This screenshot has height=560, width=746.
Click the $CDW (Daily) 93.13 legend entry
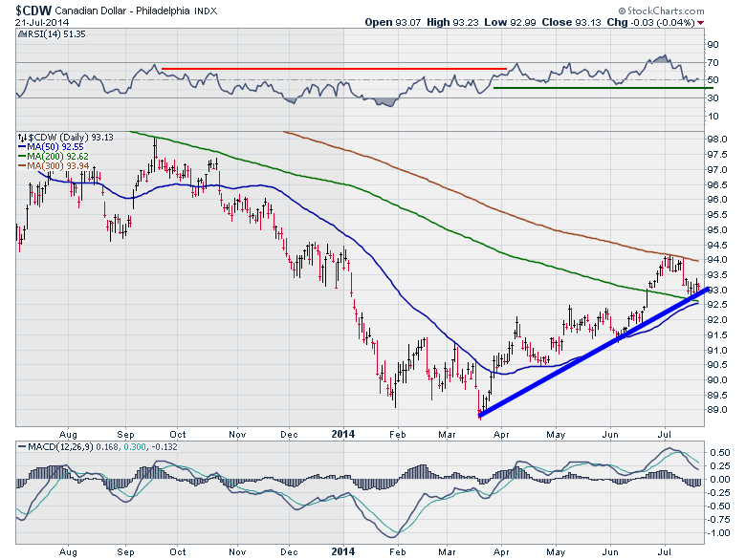click(66, 138)
